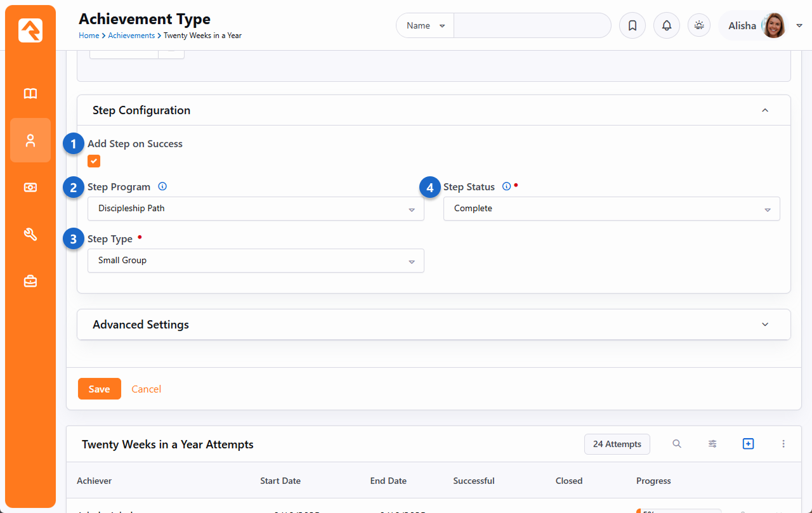This screenshot has width=812, height=513.
Task: Open the Step Status dropdown
Action: [x=611, y=209]
